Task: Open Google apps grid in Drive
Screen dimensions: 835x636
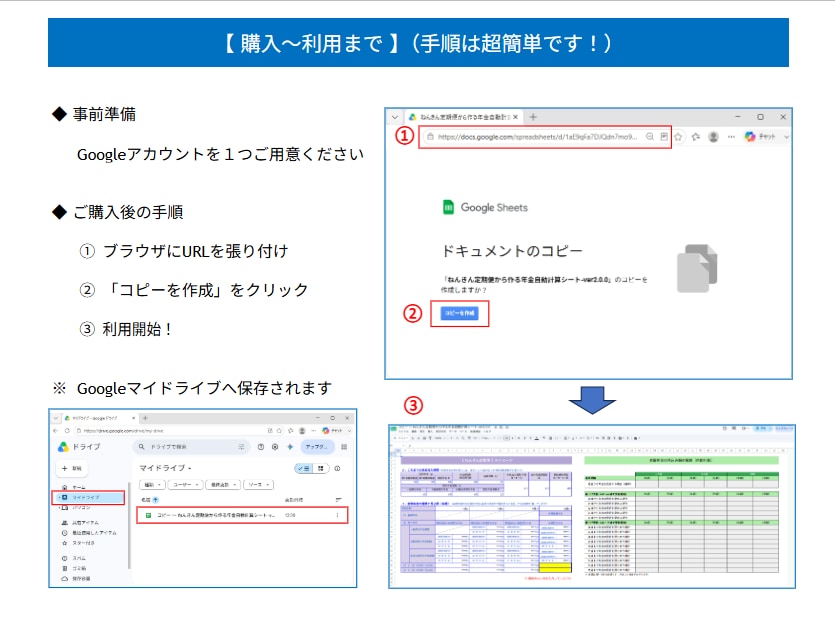Action: coord(344,447)
